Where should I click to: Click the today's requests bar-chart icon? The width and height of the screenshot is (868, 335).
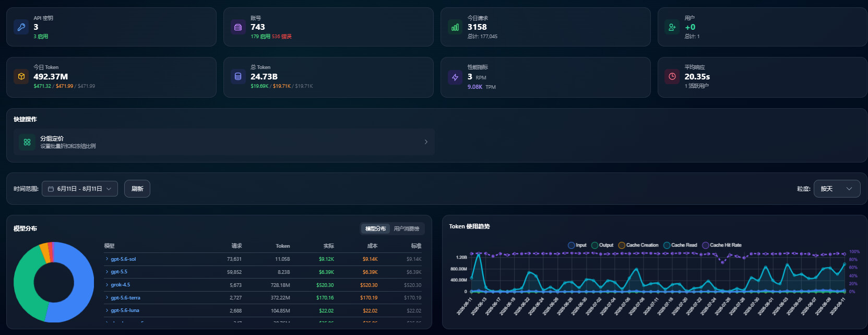(x=455, y=27)
